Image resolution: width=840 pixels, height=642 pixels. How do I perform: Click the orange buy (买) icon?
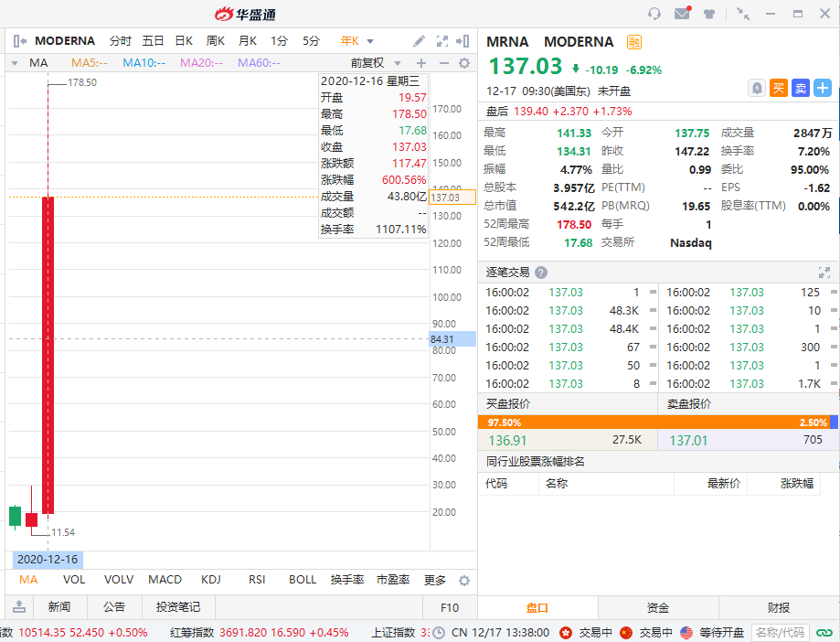point(778,88)
